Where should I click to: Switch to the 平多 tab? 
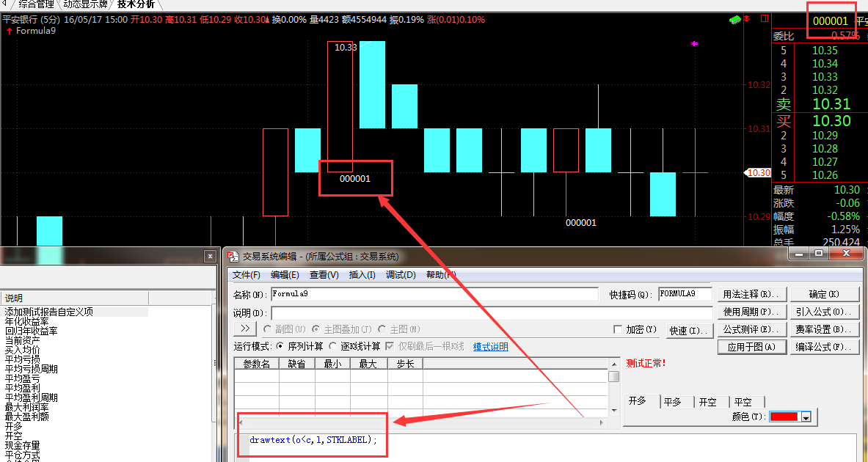click(672, 402)
